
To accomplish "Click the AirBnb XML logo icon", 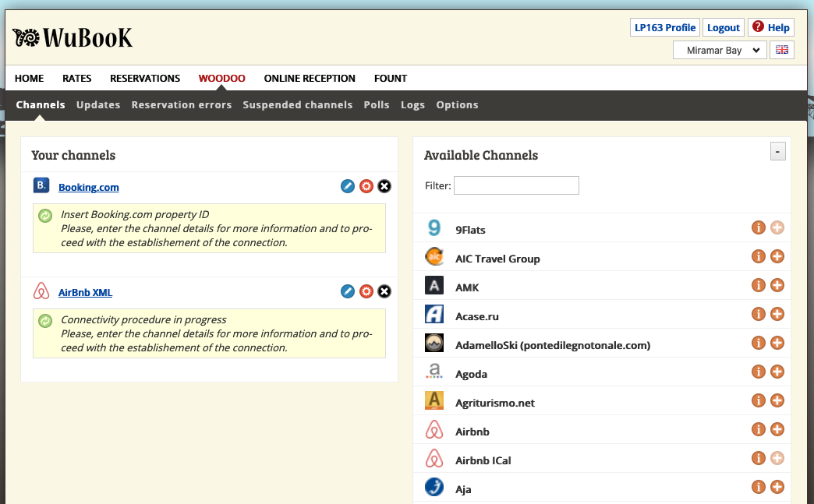I will (x=41, y=291).
